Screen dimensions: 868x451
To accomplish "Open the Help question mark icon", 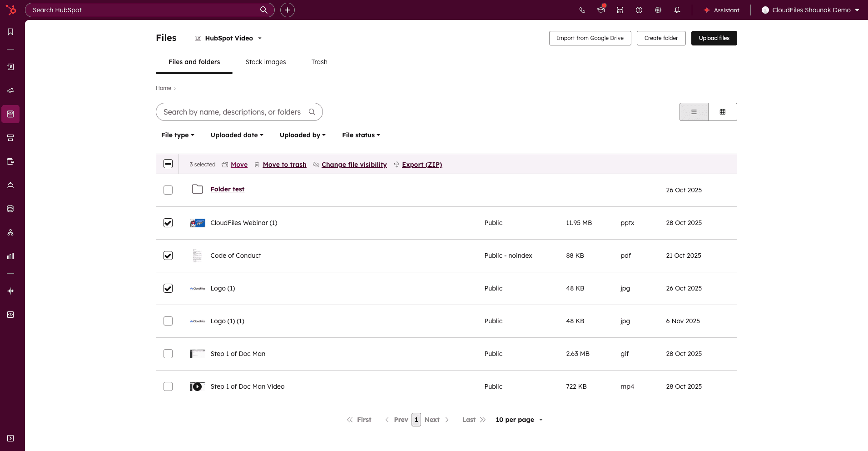I will click(x=639, y=10).
